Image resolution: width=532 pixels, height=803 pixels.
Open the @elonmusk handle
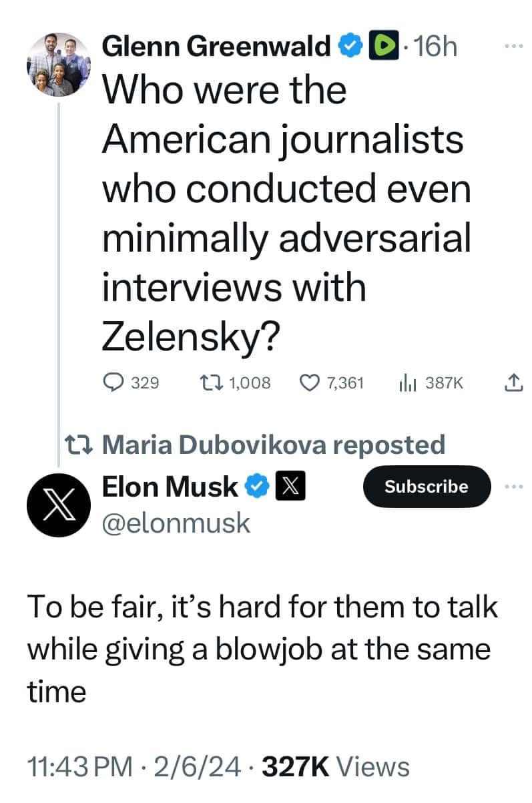(x=176, y=522)
